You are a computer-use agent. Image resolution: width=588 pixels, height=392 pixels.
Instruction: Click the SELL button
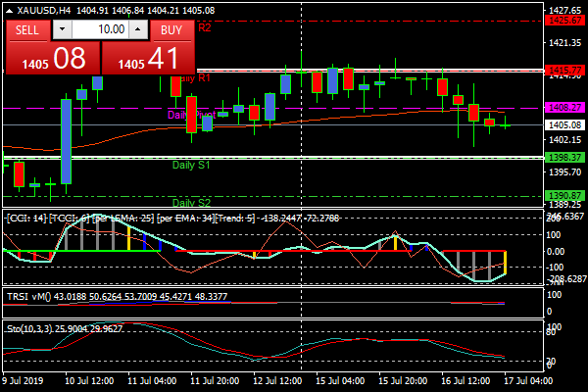click(27, 30)
